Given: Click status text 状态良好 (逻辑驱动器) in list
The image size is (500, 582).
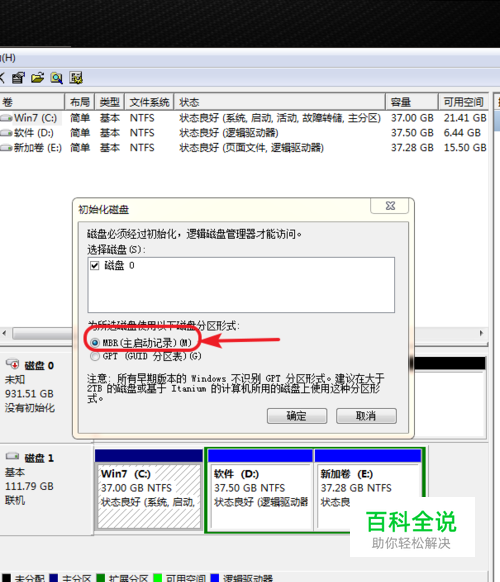Looking at the screenshot, I should (x=229, y=133).
